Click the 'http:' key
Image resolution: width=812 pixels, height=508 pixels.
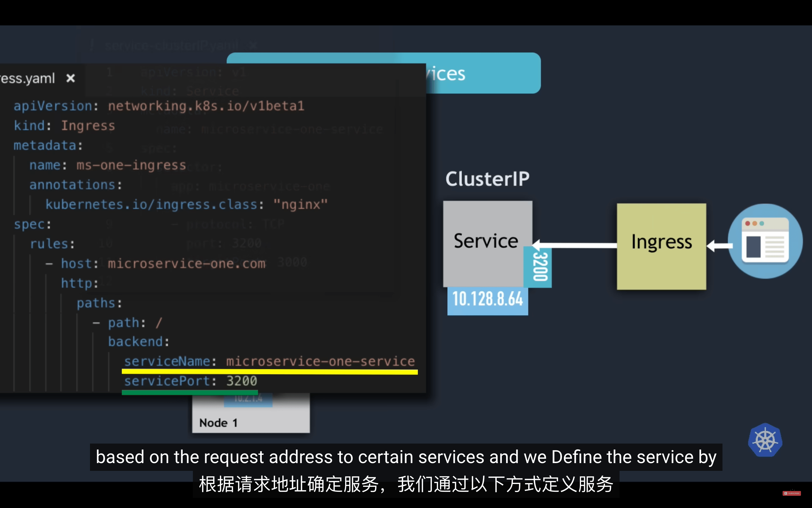pos(79,283)
